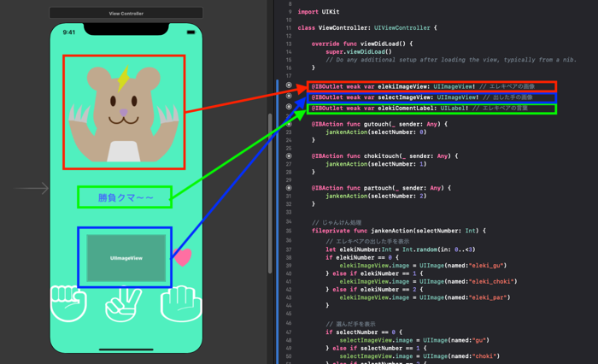Click the View Controller scene title bar

click(x=126, y=13)
